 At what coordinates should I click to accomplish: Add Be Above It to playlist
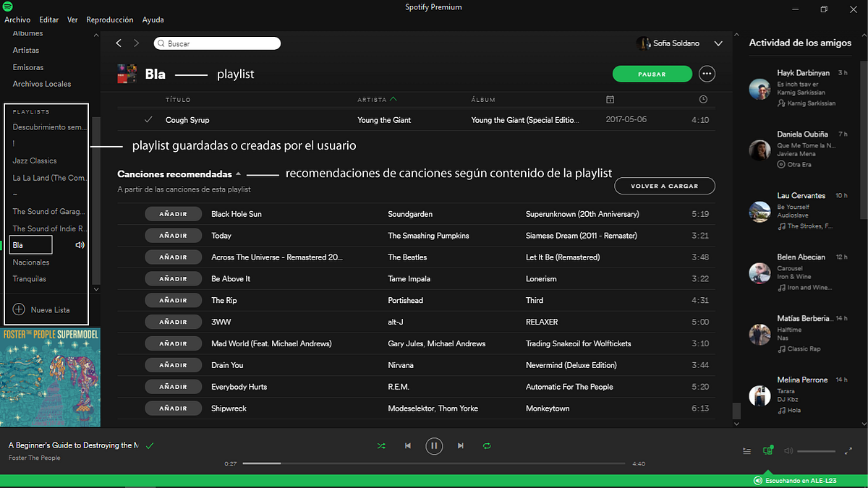click(x=173, y=279)
